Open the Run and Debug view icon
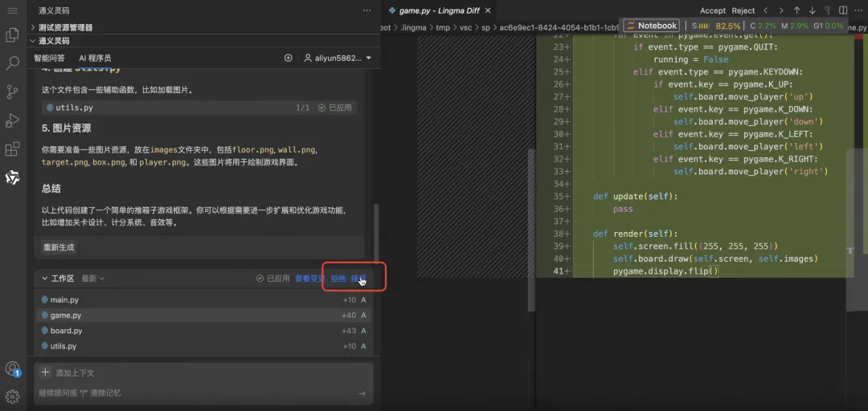Image resolution: width=868 pixels, height=411 pixels. coord(12,120)
